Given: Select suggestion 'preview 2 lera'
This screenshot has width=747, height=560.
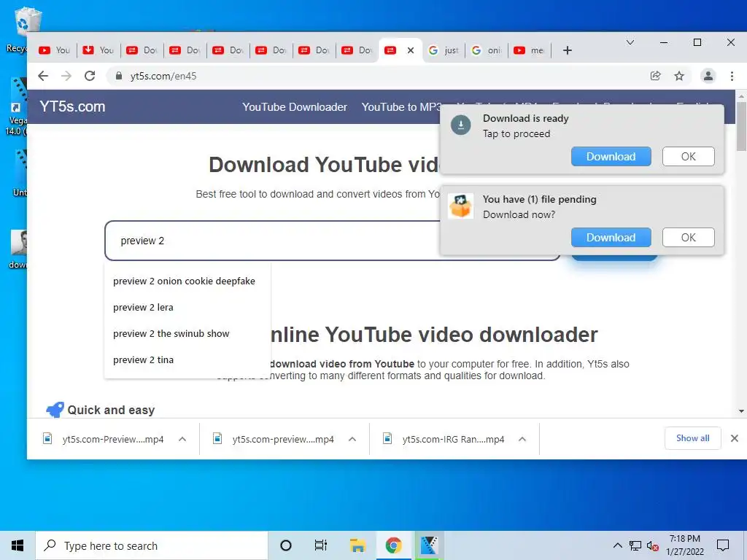Looking at the screenshot, I should pyautogui.click(x=144, y=307).
